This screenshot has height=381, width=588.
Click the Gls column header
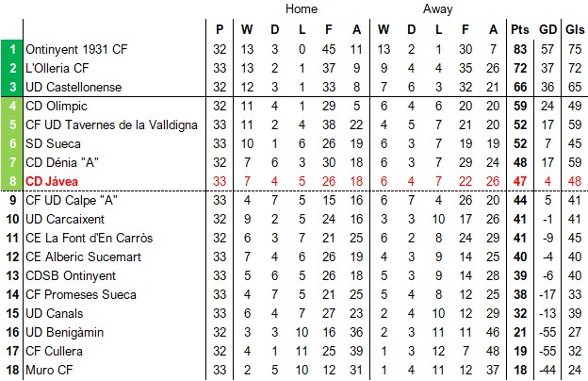575,28
